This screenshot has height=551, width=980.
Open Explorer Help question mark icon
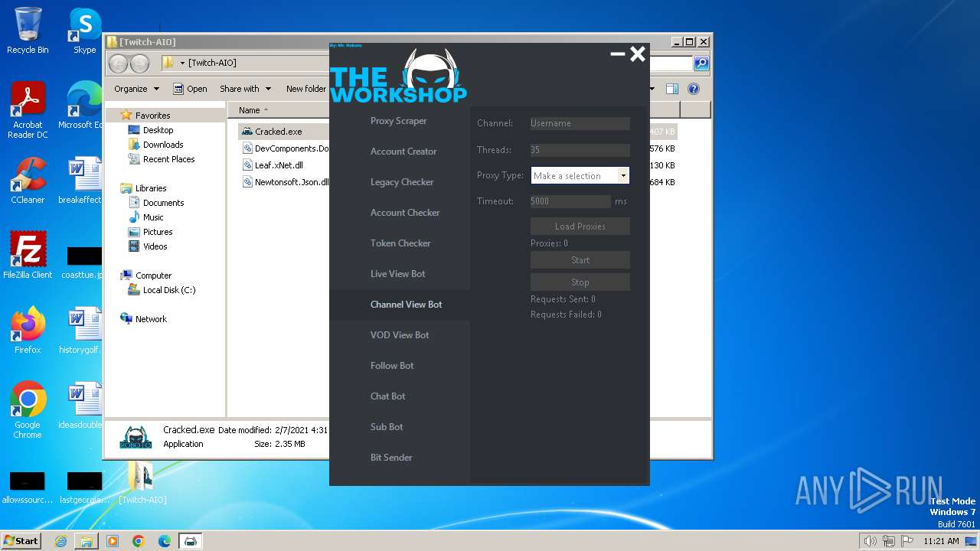click(694, 89)
